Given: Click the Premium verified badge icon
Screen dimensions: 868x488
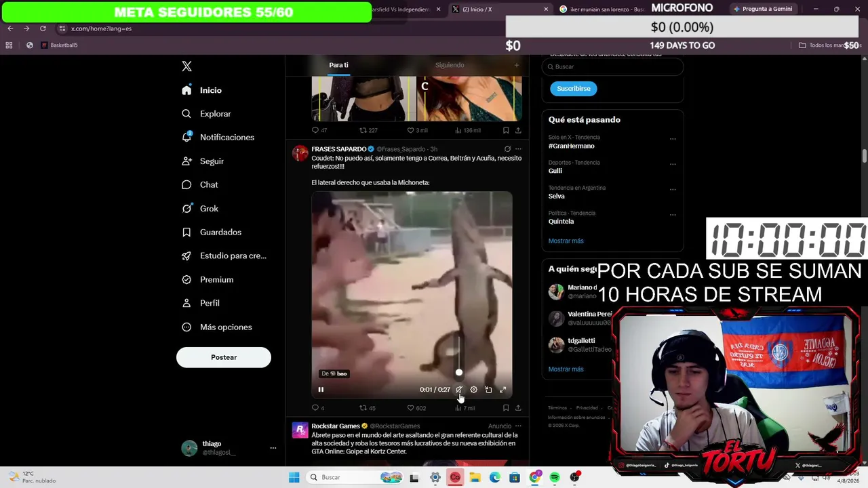Looking at the screenshot, I should (186, 280).
